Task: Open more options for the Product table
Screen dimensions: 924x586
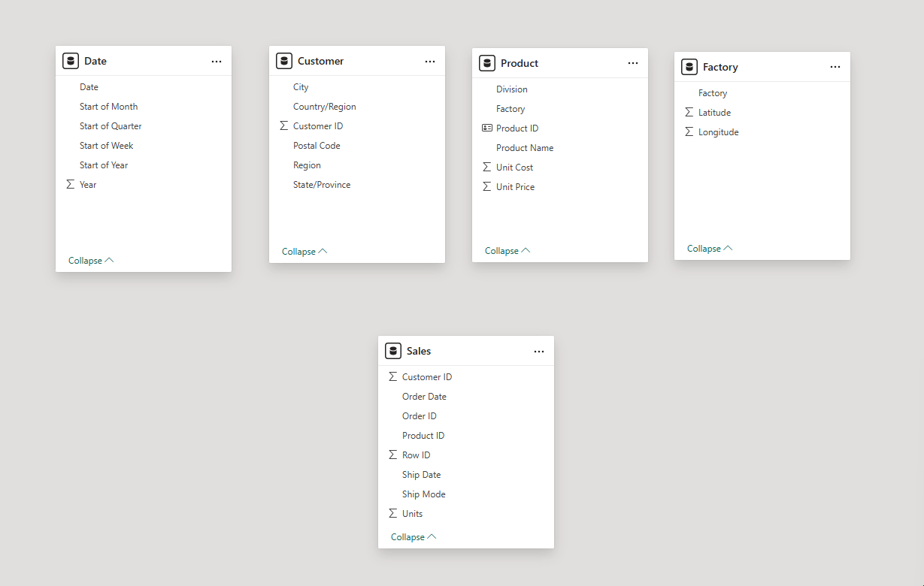Action: (x=633, y=64)
